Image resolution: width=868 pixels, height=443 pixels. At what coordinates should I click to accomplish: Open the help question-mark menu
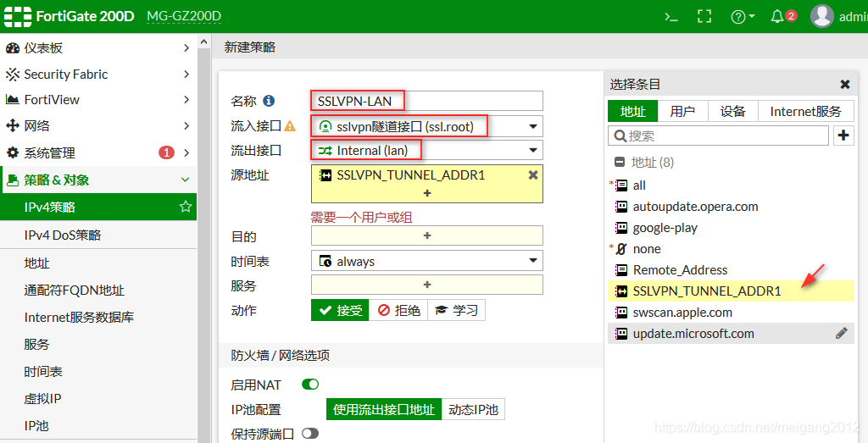click(743, 17)
